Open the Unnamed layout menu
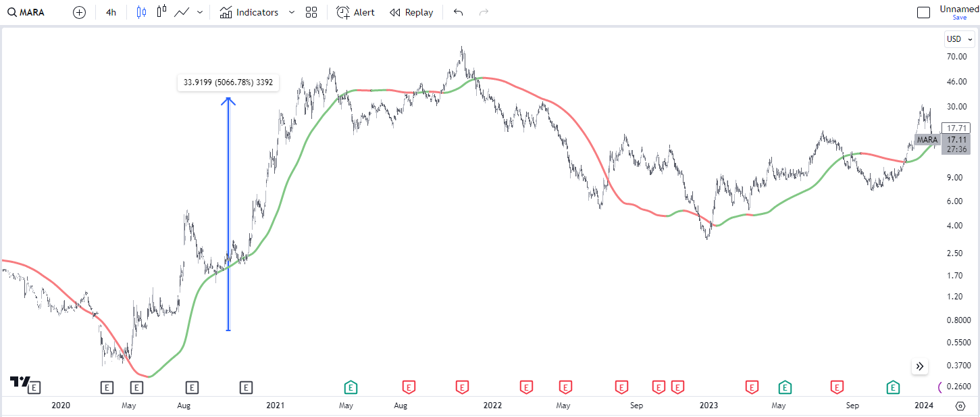980x417 pixels. click(959, 9)
